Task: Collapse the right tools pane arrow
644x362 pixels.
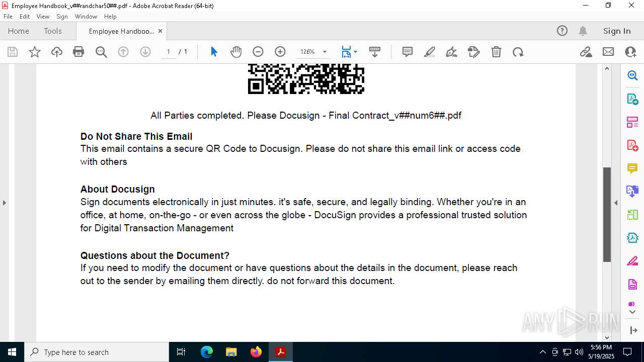Action: tap(633, 330)
